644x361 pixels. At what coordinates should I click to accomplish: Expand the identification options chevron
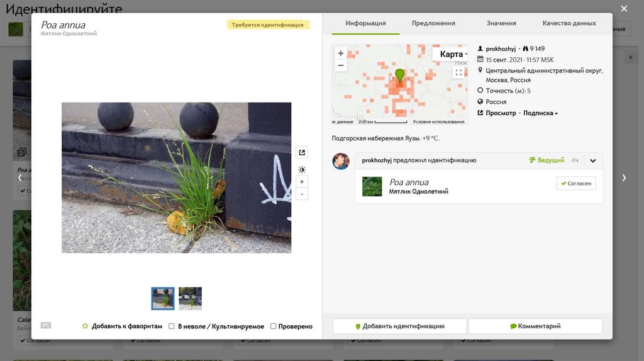(592, 160)
